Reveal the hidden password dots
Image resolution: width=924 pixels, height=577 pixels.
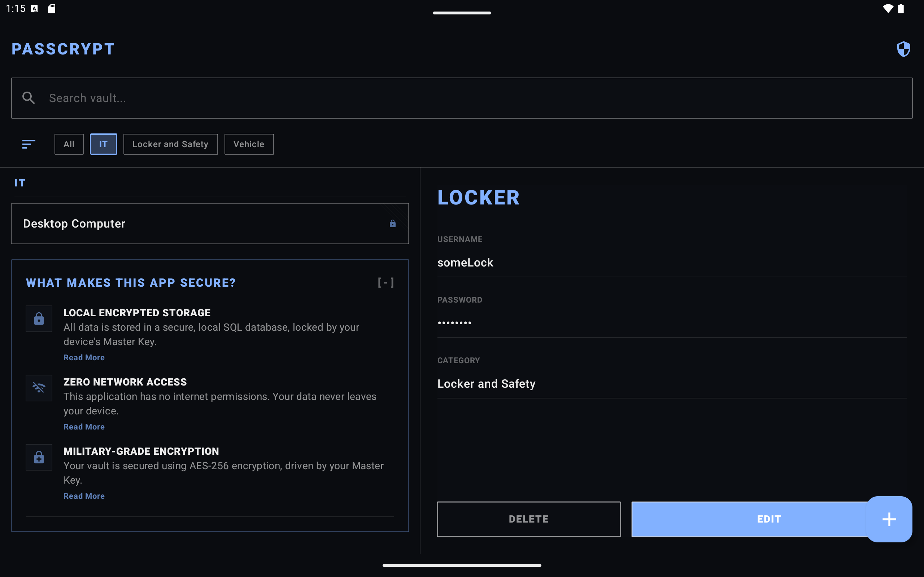click(454, 322)
